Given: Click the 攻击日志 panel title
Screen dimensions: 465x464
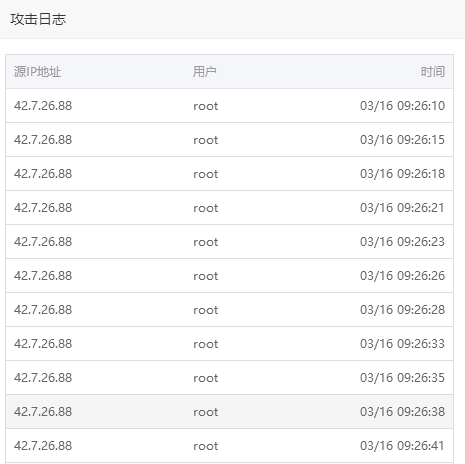Looking at the screenshot, I should tap(38, 19).
